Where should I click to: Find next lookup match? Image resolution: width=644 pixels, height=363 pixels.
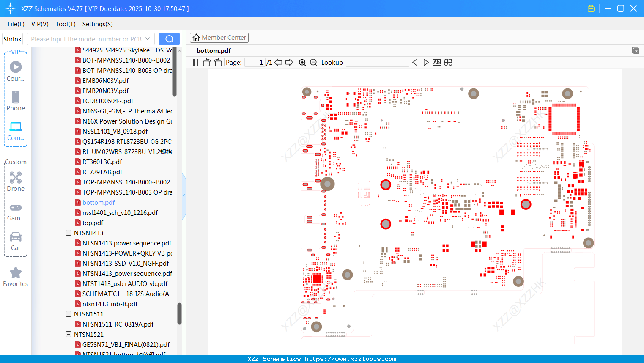(x=426, y=63)
